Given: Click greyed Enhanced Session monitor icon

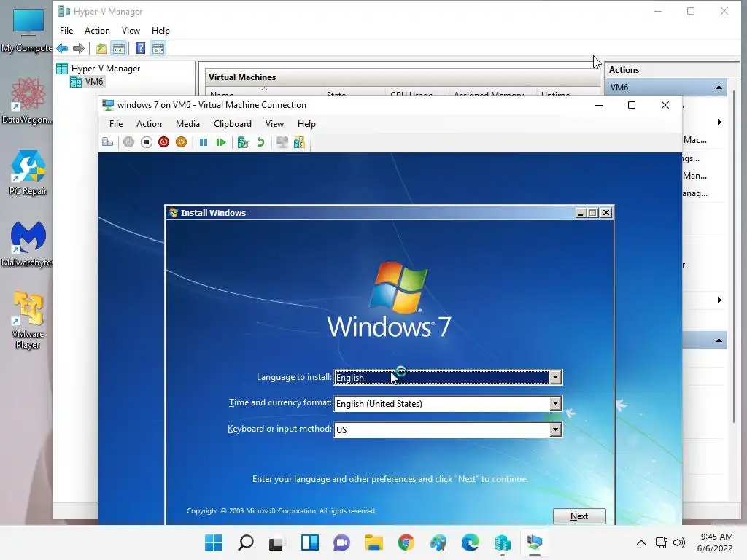Looking at the screenshot, I should pyautogui.click(x=282, y=142).
